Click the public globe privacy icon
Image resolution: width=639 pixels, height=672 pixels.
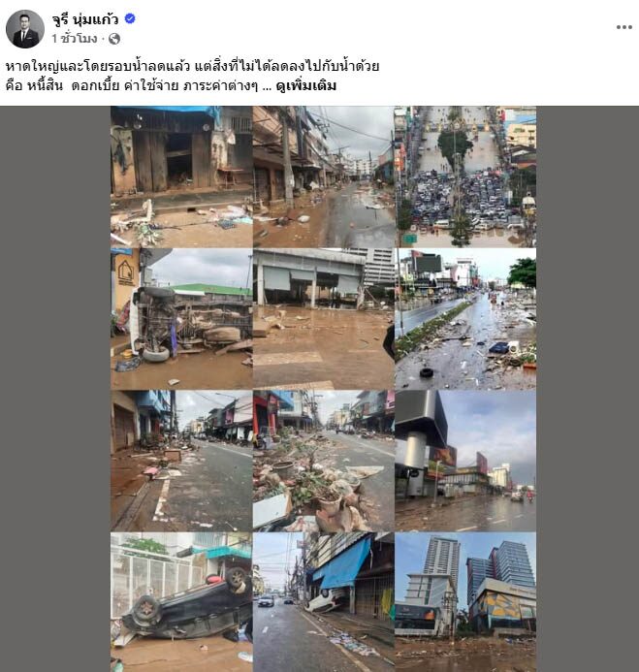[x=114, y=39]
